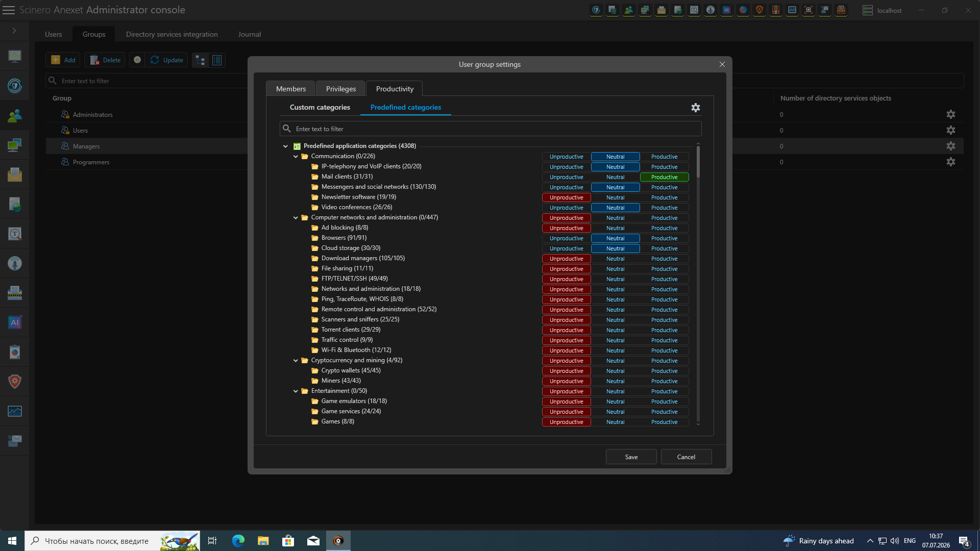
Task: Set Mail clients to Unproductive
Action: [x=566, y=177]
